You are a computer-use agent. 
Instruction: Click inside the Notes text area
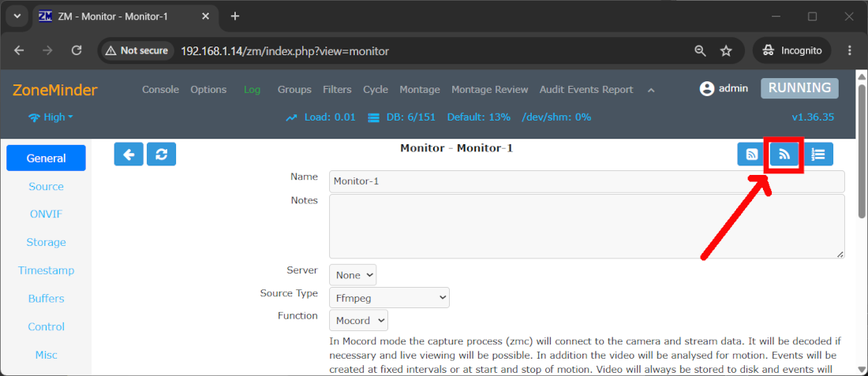(x=587, y=226)
